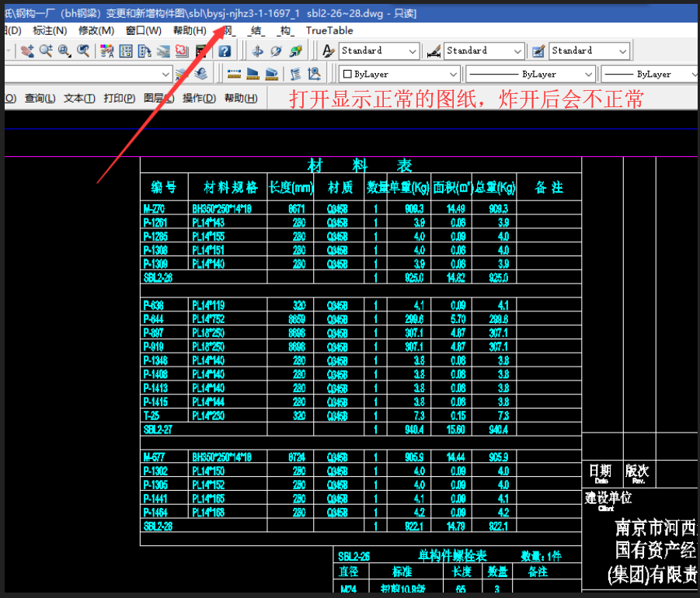Open the 标注(N) menu
The width and height of the screenshot is (700, 598).
50,30
